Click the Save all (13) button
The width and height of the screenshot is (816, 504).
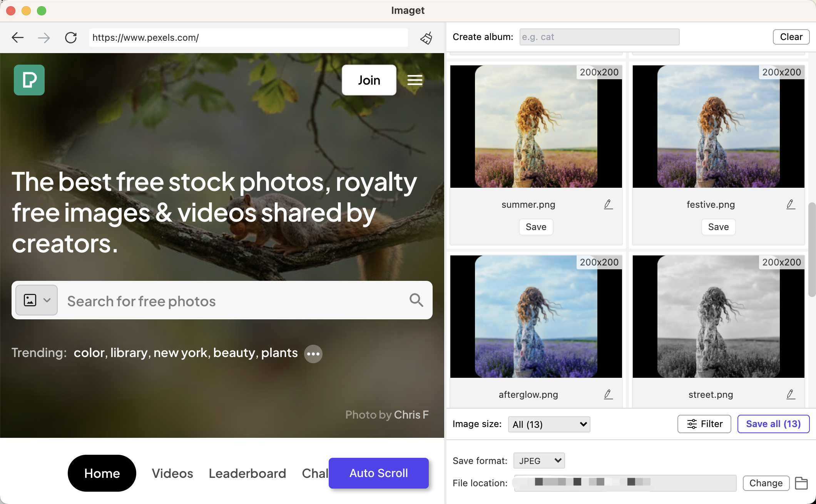[x=773, y=424]
